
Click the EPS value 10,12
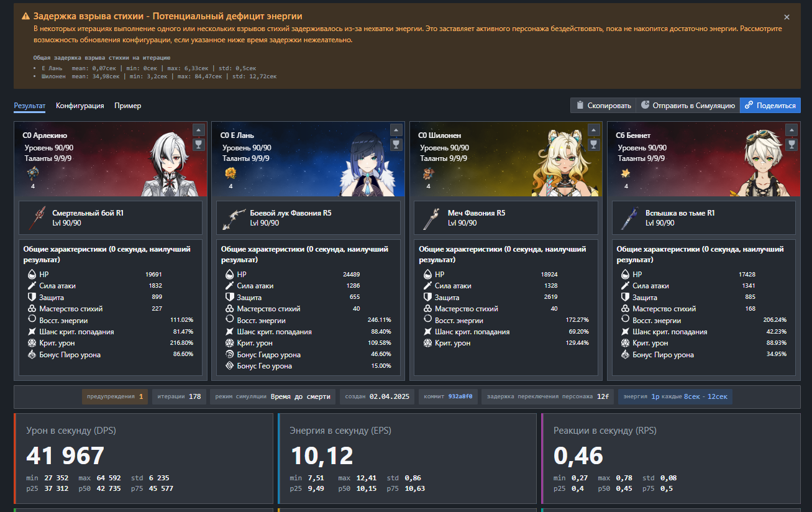(322, 455)
